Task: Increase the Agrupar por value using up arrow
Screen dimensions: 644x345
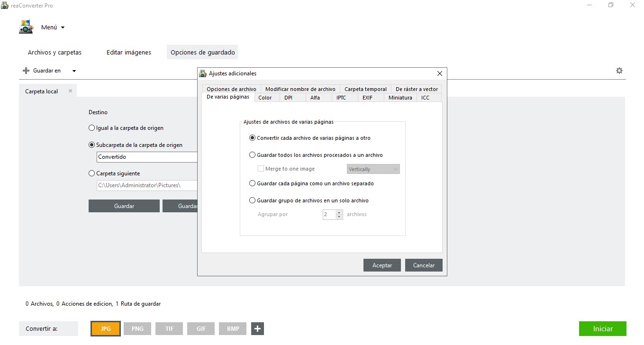Action: coord(339,212)
